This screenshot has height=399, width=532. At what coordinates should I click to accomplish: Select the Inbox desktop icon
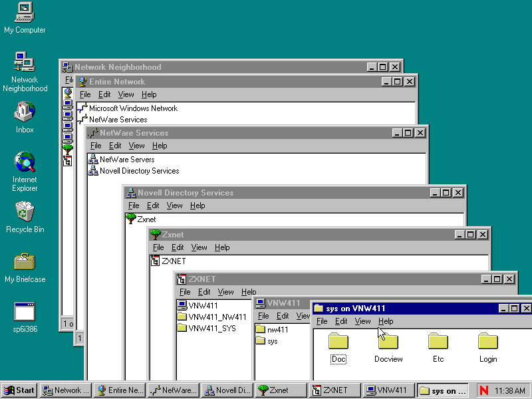pyautogui.click(x=25, y=117)
